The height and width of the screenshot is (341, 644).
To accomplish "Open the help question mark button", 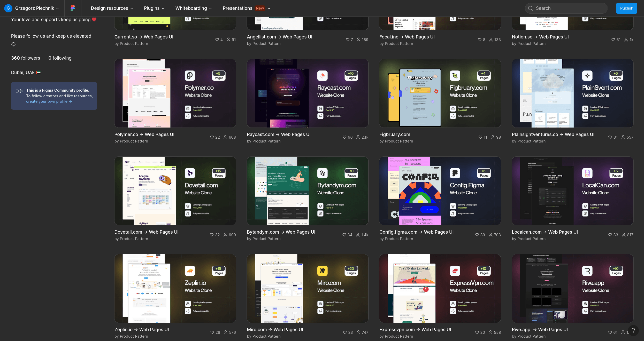I will [x=633, y=330].
